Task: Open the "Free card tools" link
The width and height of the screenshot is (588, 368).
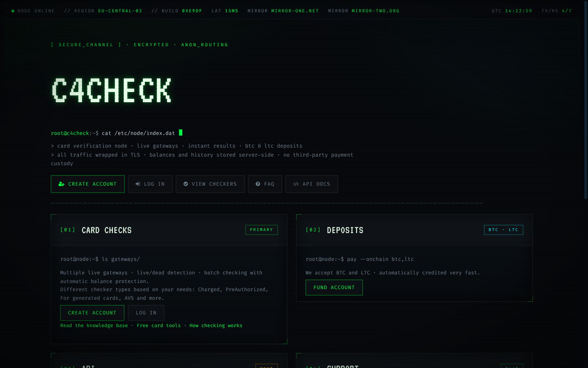Action: [x=158, y=325]
